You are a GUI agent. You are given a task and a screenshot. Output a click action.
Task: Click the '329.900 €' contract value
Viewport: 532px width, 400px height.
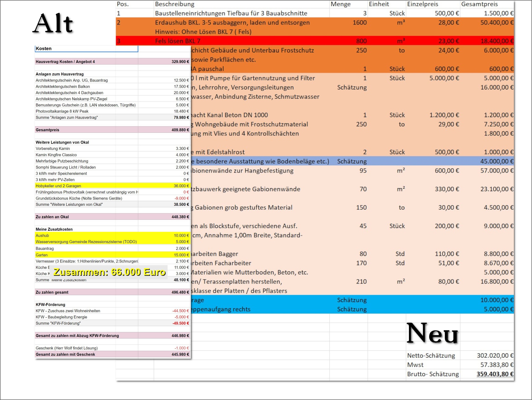[180, 62]
